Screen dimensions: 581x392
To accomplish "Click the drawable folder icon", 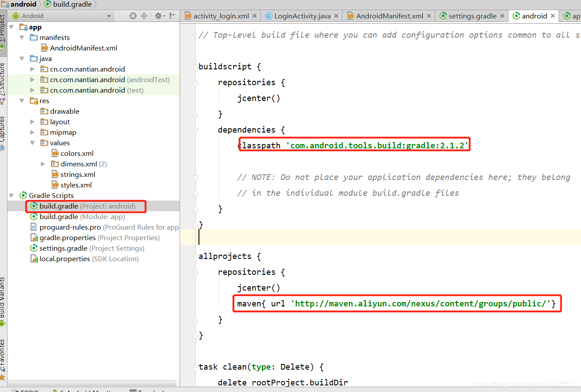I will pyautogui.click(x=44, y=111).
